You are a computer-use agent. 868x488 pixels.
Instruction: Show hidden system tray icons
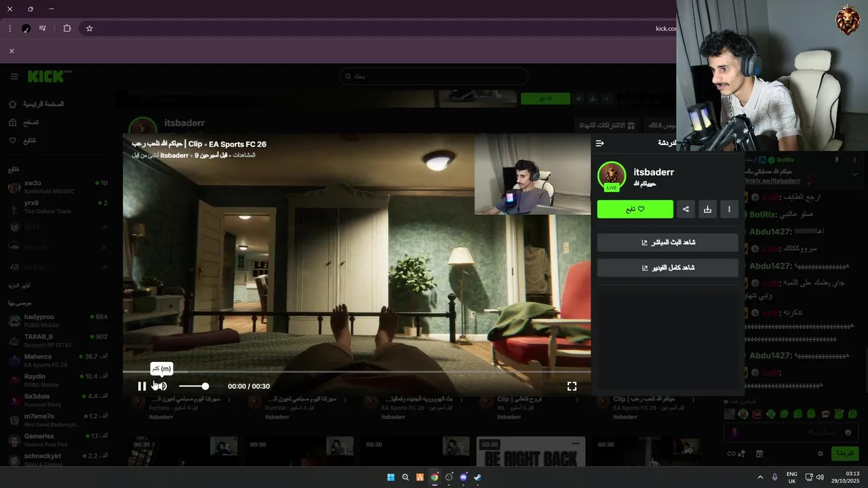(x=759, y=477)
